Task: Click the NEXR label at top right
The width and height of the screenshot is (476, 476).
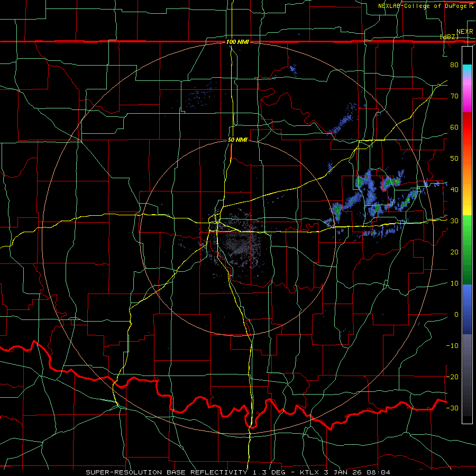Action: coord(464,32)
